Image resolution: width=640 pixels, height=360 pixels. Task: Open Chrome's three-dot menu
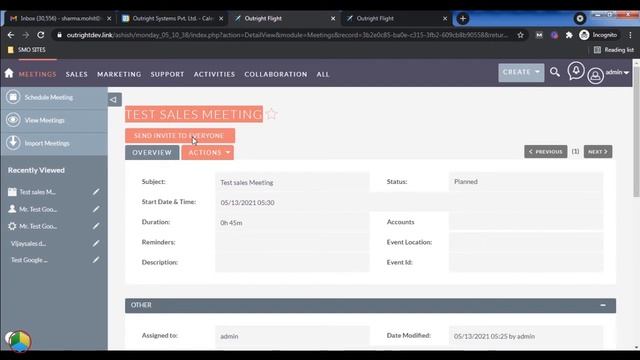(631, 35)
